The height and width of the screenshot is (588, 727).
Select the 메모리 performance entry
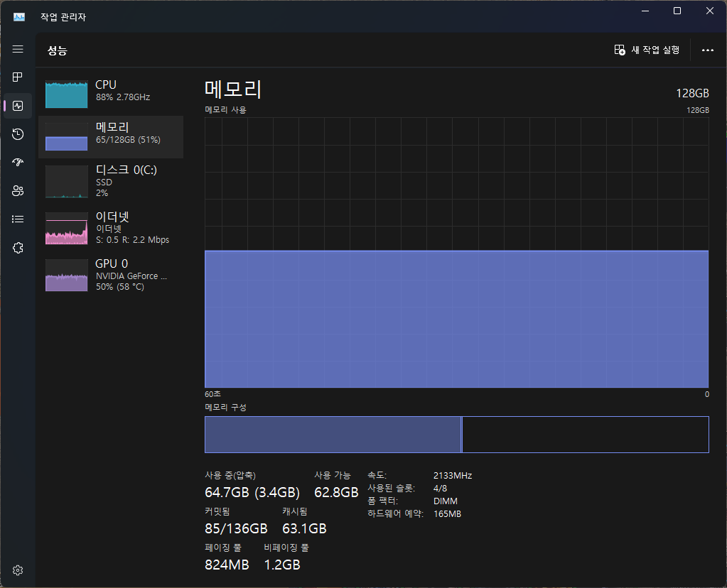click(x=112, y=136)
